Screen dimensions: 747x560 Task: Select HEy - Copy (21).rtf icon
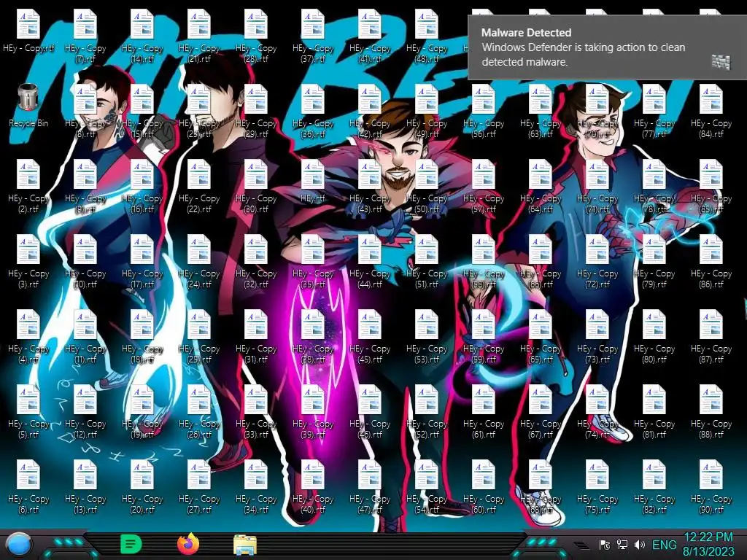pos(199,24)
